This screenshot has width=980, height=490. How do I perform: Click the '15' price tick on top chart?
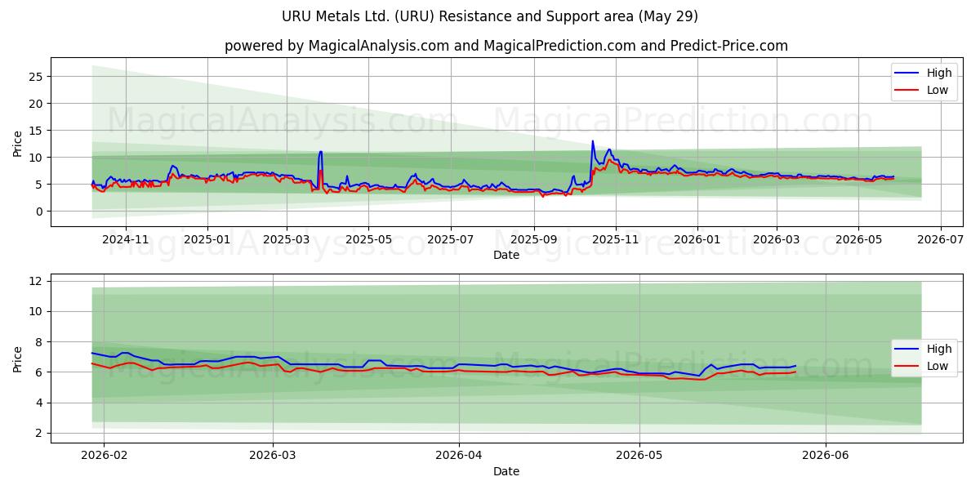click(38, 131)
